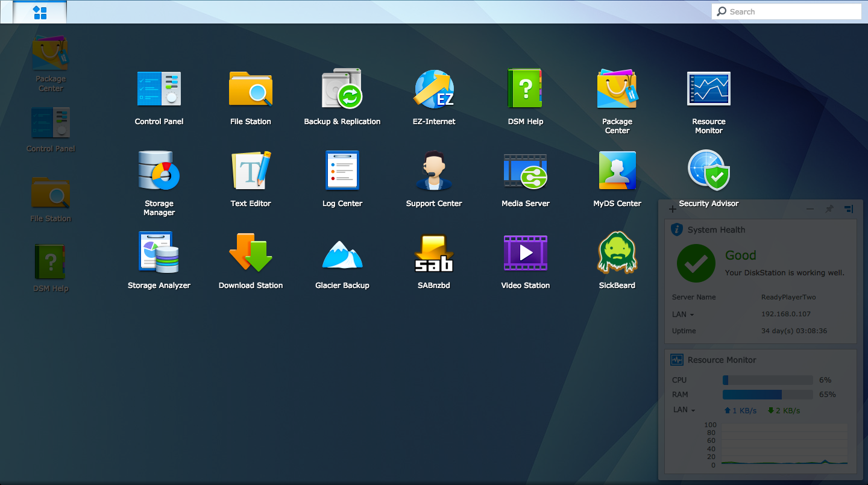Open the SickBeard app
The height and width of the screenshot is (485, 868).
pos(617,253)
